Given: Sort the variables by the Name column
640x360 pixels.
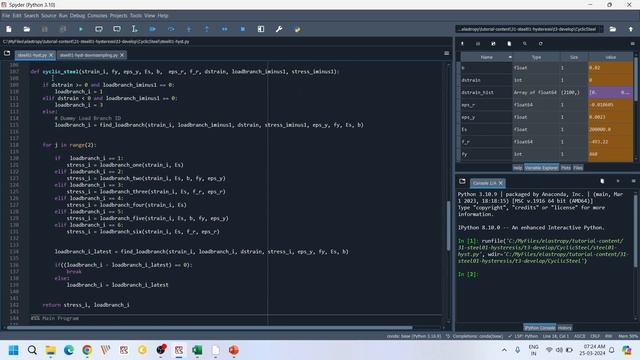Looking at the screenshot, I should (x=487, y=57).
